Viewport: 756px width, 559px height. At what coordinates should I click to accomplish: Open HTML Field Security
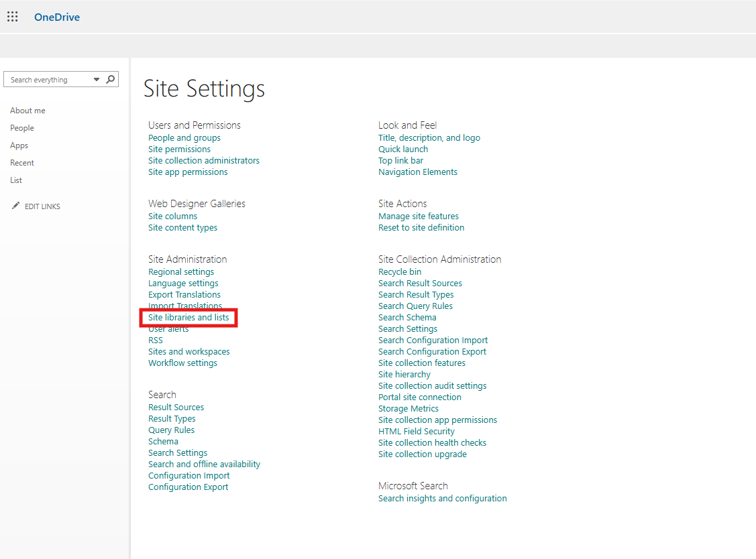click(416, 431)
